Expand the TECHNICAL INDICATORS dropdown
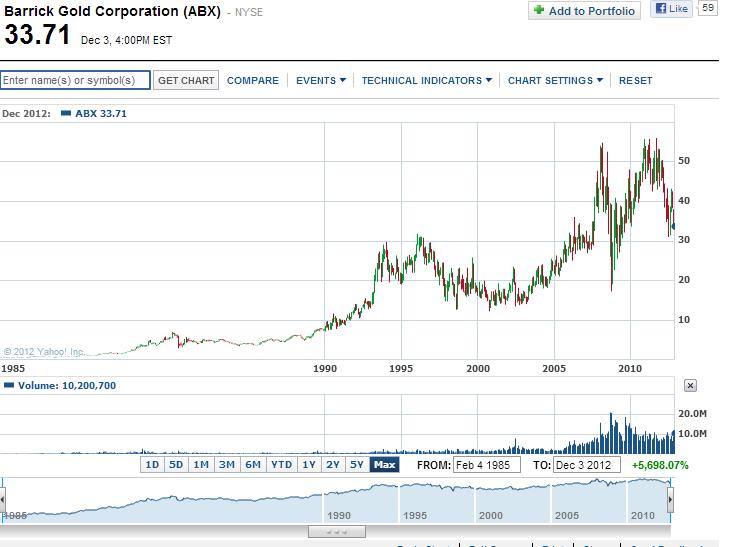The height and width of the screenshot is (547, 736). (427, 81)
